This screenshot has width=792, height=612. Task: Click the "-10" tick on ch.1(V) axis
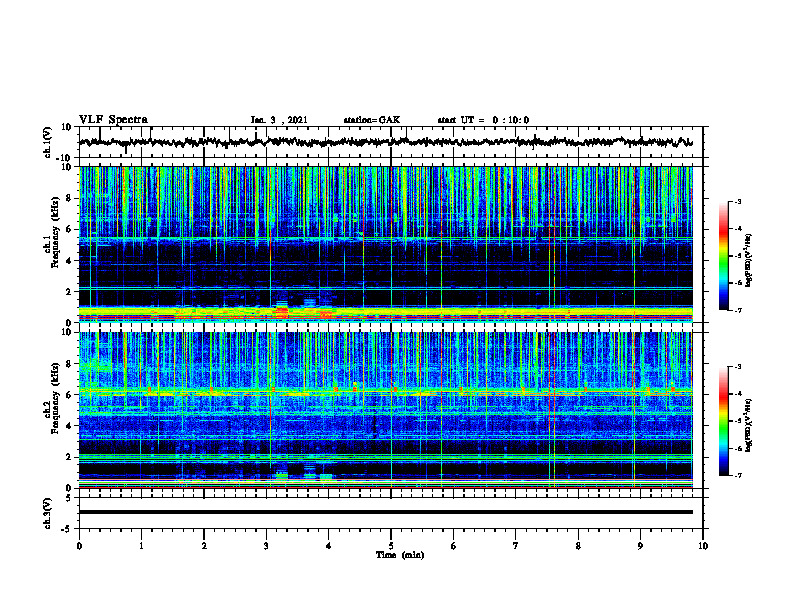65,158
